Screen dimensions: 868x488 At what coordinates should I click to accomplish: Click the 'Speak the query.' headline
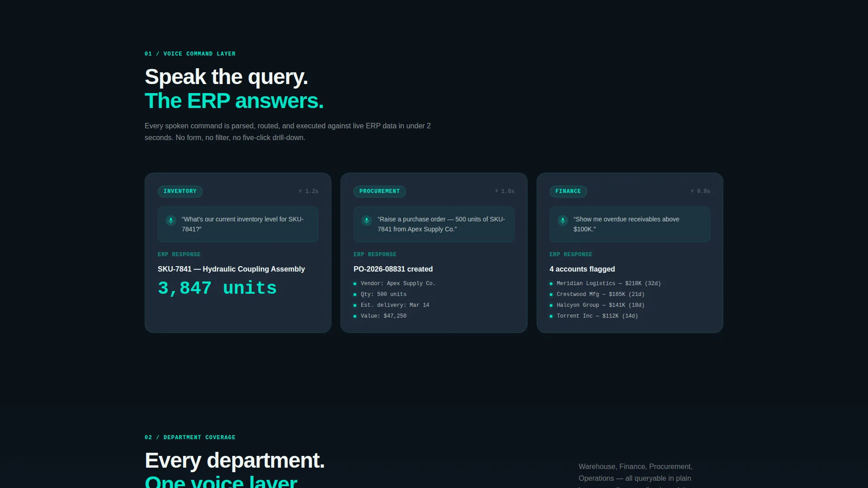point(226,77)
